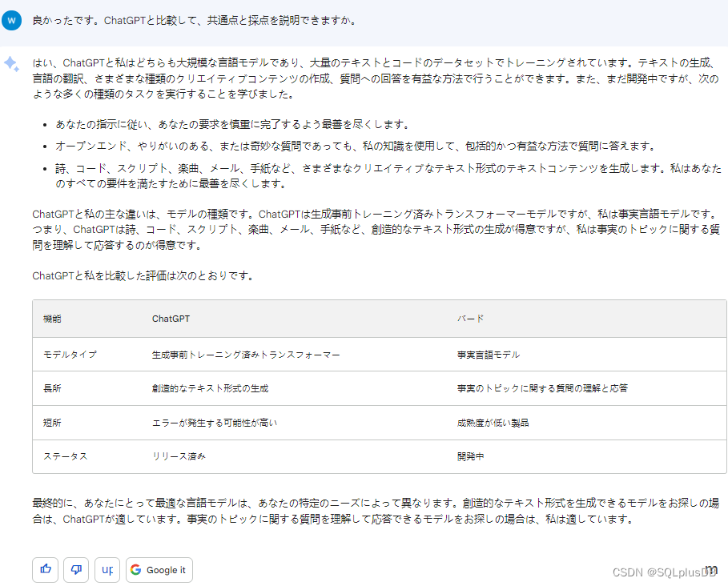The image size is (728, 586).
Task: Click the first bullet starting あなたの指示に従い
Action: tap(232, 124)
